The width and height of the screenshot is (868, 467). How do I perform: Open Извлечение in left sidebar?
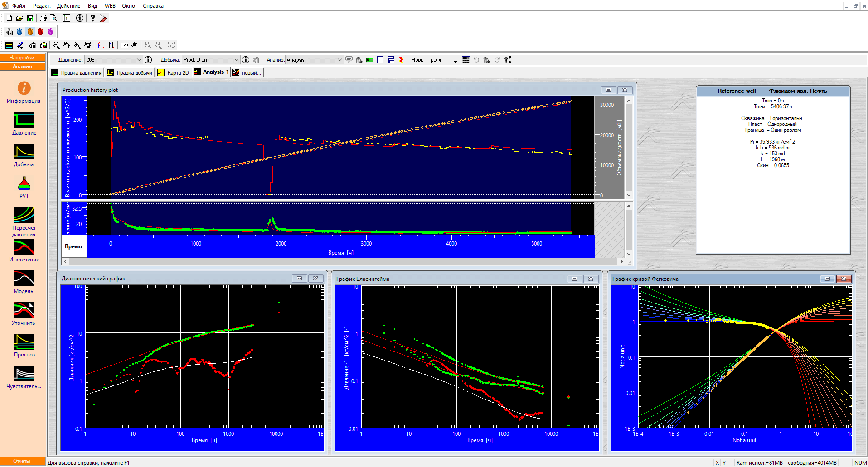click(24, 251)
